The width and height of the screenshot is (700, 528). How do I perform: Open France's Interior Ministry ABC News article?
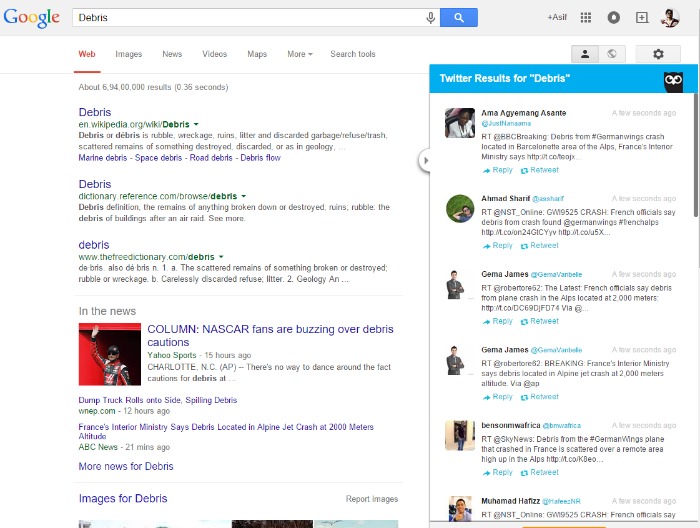tap(226, 431)
